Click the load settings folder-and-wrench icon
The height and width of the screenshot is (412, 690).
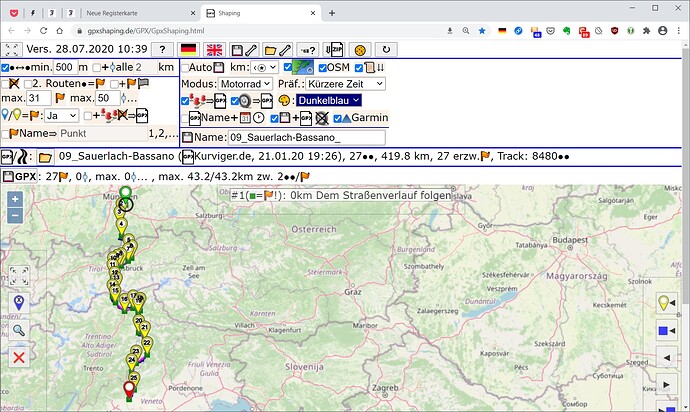[x=278, y=50]
